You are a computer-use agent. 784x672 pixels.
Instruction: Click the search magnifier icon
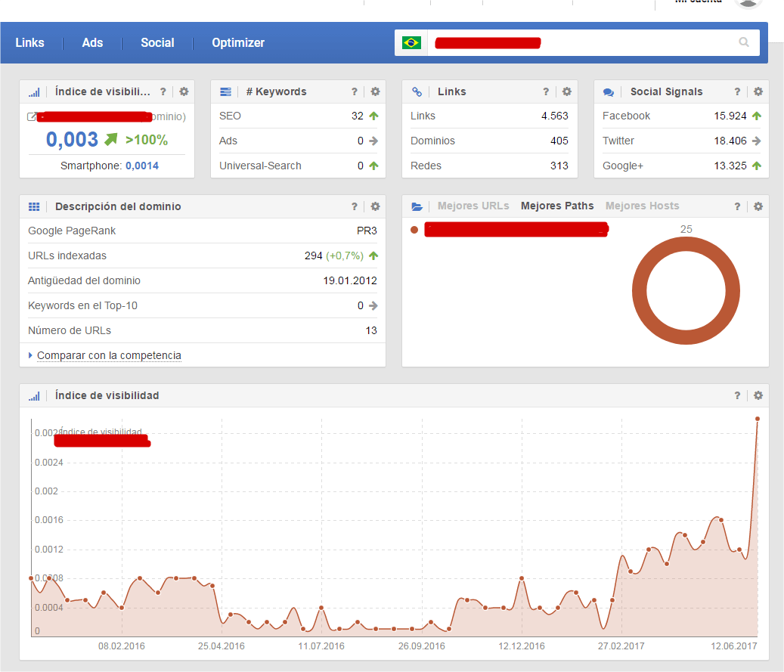(744, 42)
